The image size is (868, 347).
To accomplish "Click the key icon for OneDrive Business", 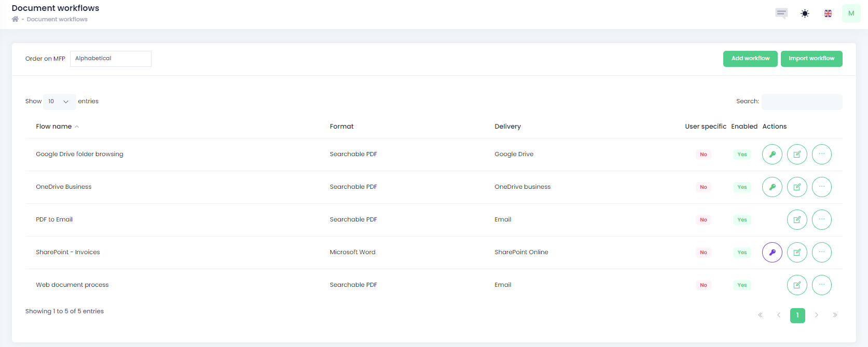I will pyautogui.click(x=772, y=187).
